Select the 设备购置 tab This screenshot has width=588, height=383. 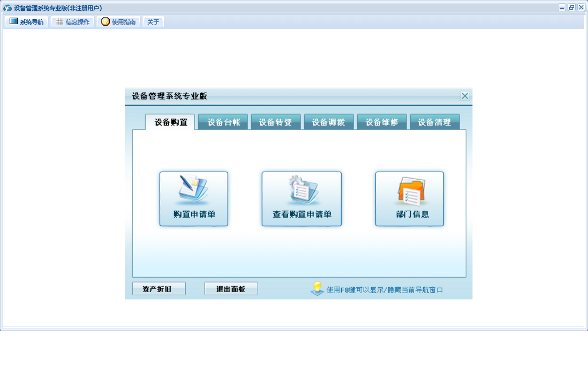(170, 122)
